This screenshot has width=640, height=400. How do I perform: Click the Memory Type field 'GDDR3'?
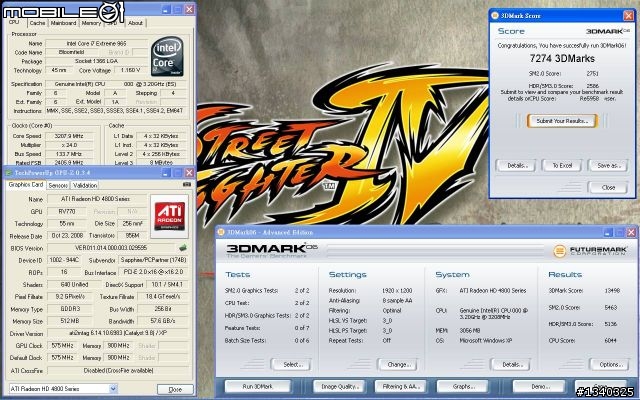click(x=70, y=309)
